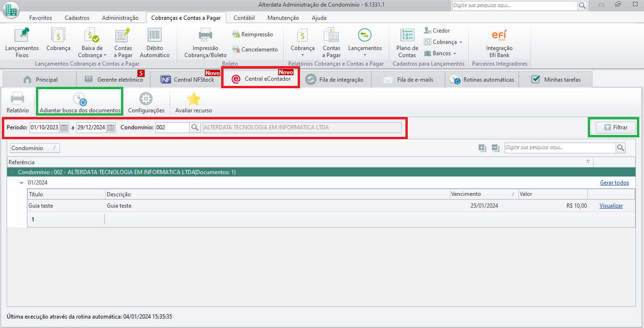Expand all groups with plus icon
This screenshot has height=328, width=644.
click(482, 148)
